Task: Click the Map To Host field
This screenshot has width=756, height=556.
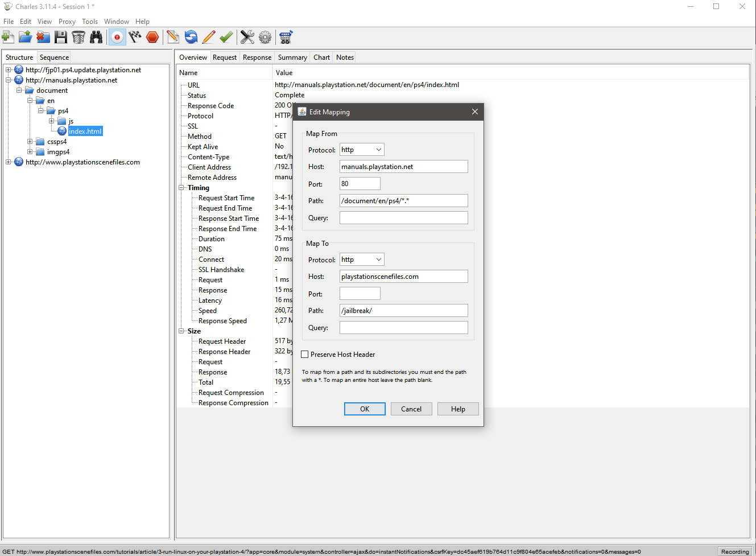Action: click(x=404, y=277)
